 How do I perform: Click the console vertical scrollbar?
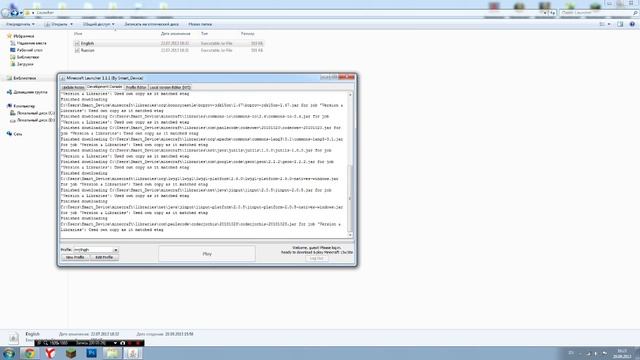coord(350,198)
